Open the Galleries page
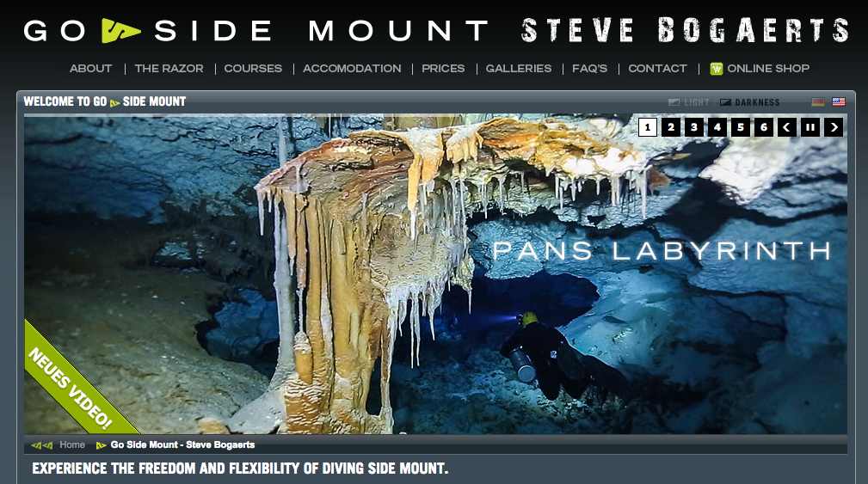 [x=519, y=69]
